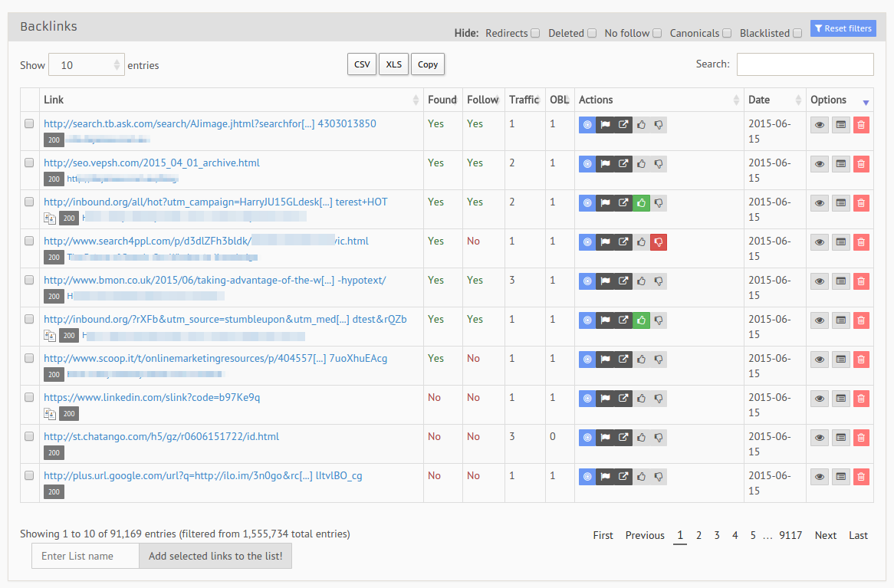Export the table with the CSV button
This screenshot has width=894, height=588.
(x=362, y=64)
